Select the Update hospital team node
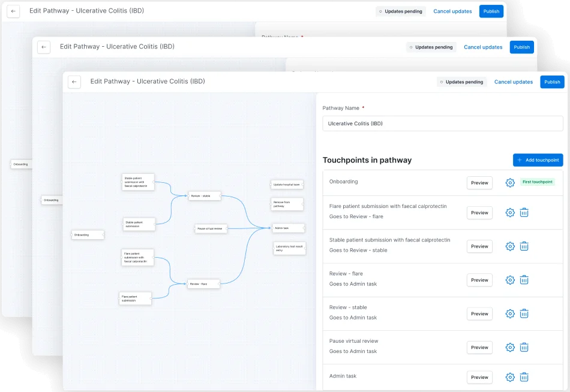Viewport: 570px width, 392px height. tap(287, 185)
